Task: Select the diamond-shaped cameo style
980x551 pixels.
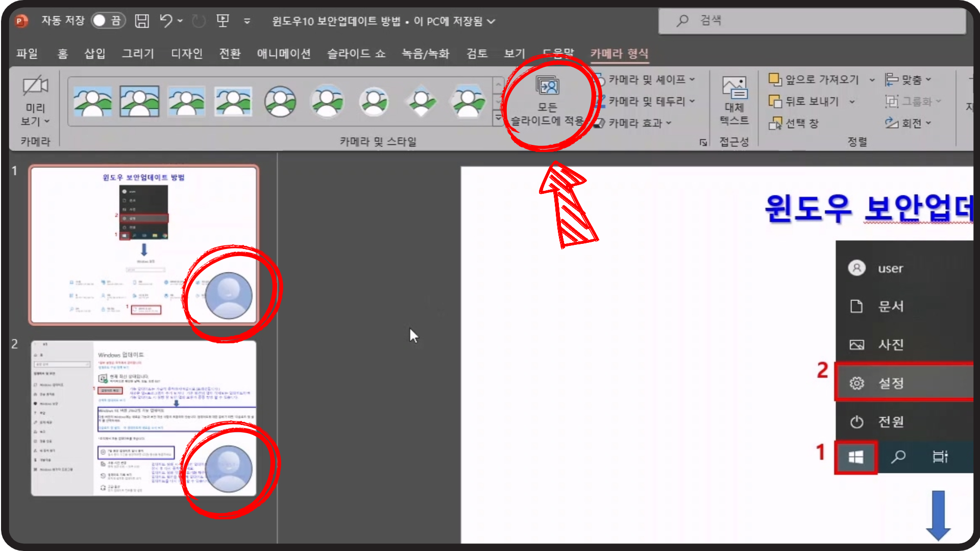Action: point(421,101)
